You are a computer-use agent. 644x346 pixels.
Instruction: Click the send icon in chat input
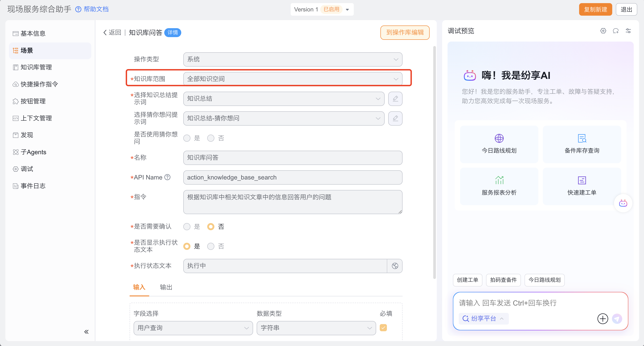pos(617,319)
